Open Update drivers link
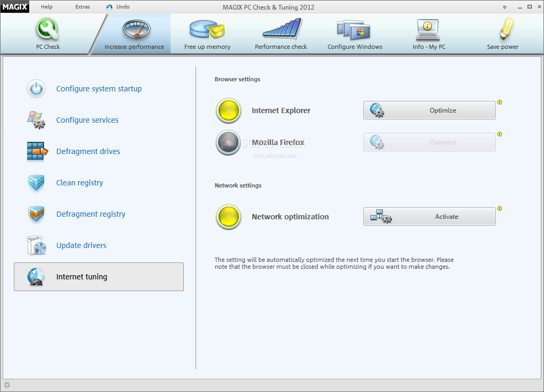 click(81, 245)
